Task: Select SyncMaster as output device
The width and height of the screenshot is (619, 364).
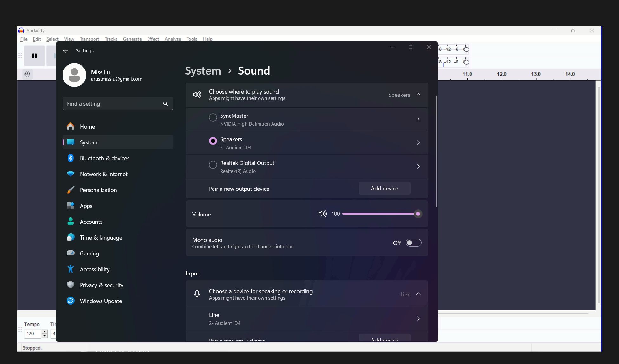Action: (x=213, y=117)
